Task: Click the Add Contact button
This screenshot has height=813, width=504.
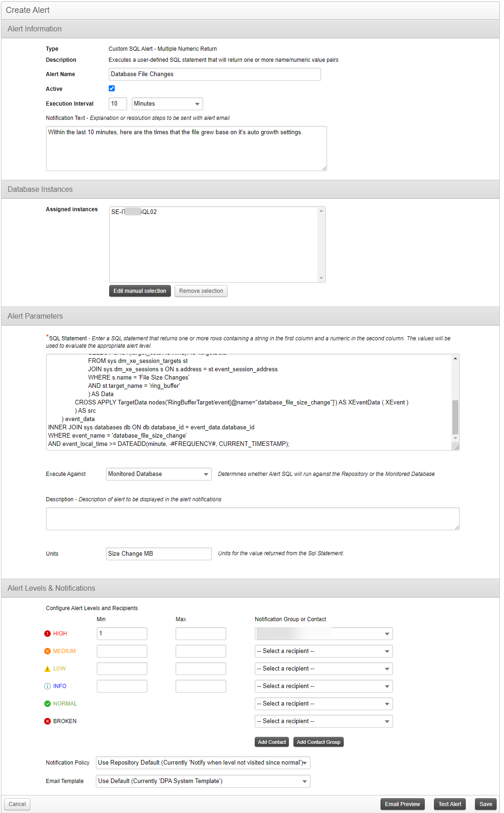Action: click(272, 742)
